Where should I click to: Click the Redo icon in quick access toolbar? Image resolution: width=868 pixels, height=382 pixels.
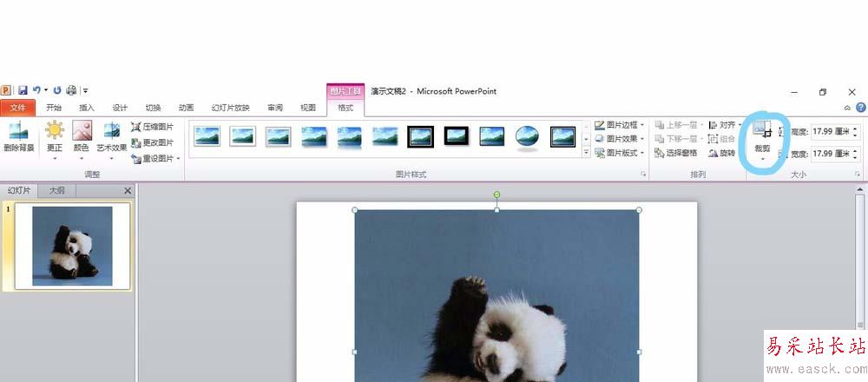(57, 90)
